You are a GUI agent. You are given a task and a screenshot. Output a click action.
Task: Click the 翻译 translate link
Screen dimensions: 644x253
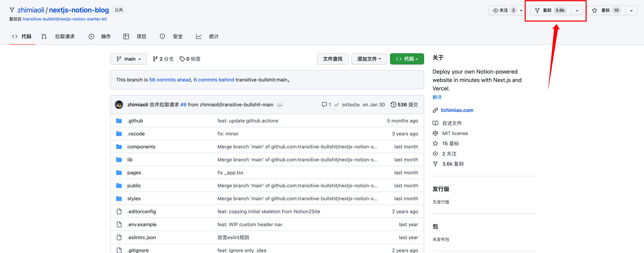pos(437,97)
